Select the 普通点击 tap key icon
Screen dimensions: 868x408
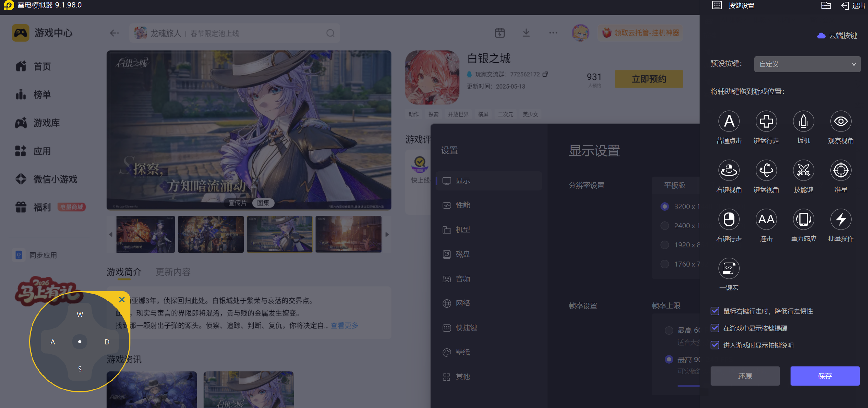pyautogui.click(x=729, y=121)
